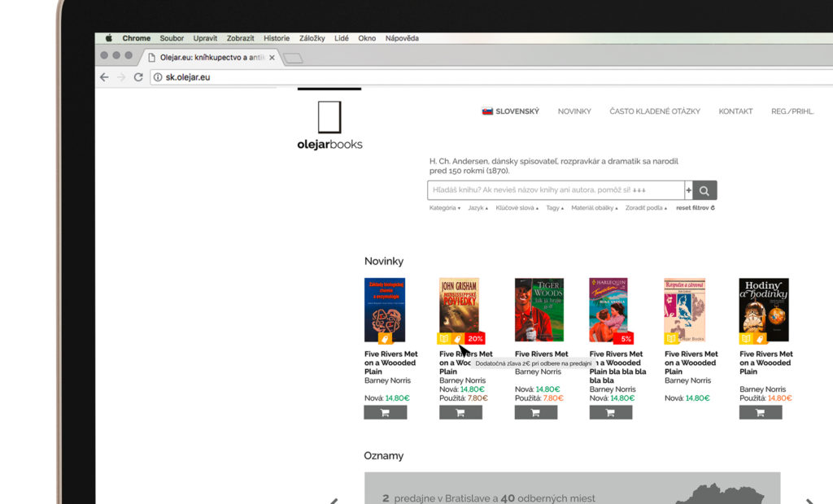Open the Tagy filter dropdown
The image size is (833, 504).
[x=555, y=208]
